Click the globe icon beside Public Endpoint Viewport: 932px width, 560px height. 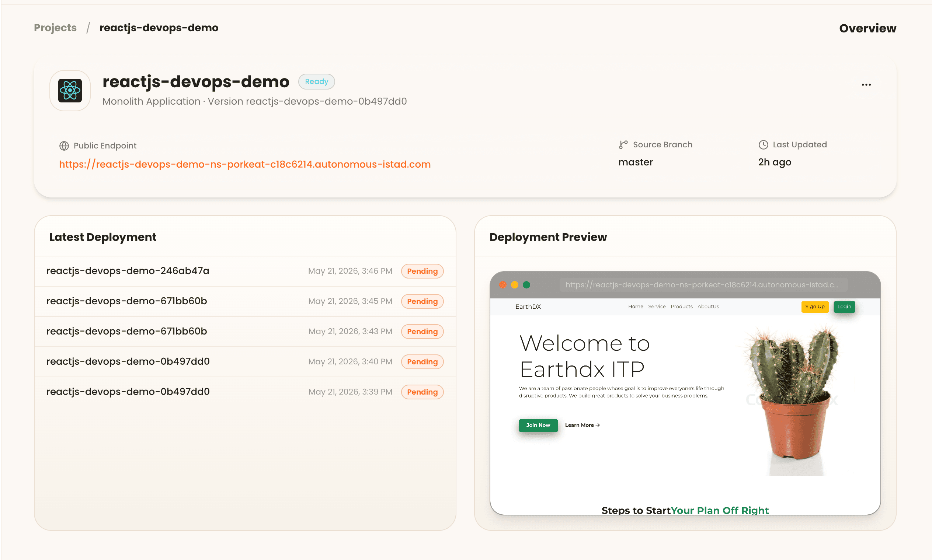tap(64, 146)
